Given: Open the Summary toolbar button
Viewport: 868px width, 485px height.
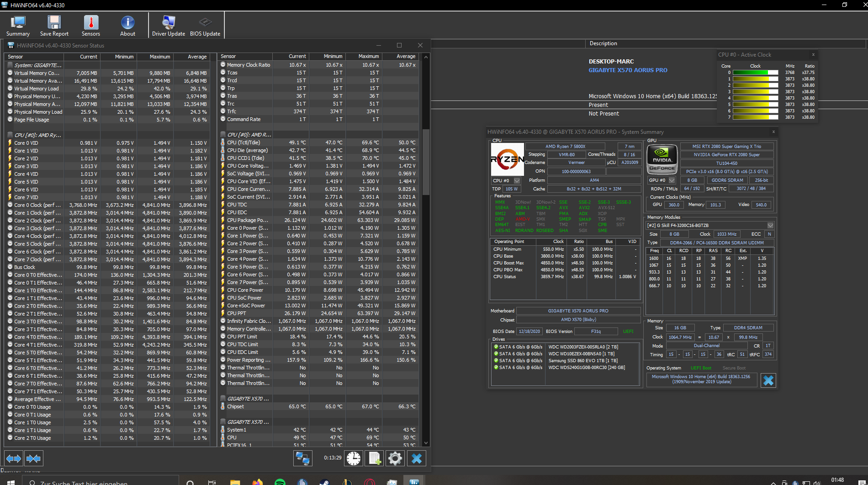Looking at the screenshot, I should coord(18,26).
